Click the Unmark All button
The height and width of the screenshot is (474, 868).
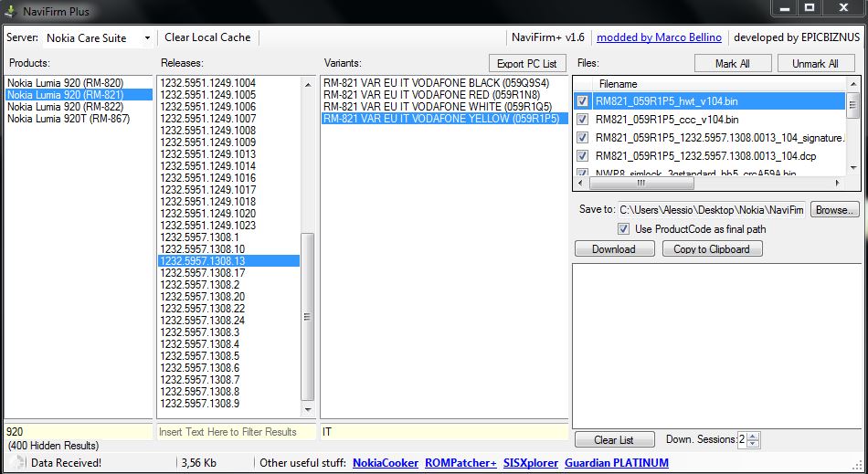point(815,64)
